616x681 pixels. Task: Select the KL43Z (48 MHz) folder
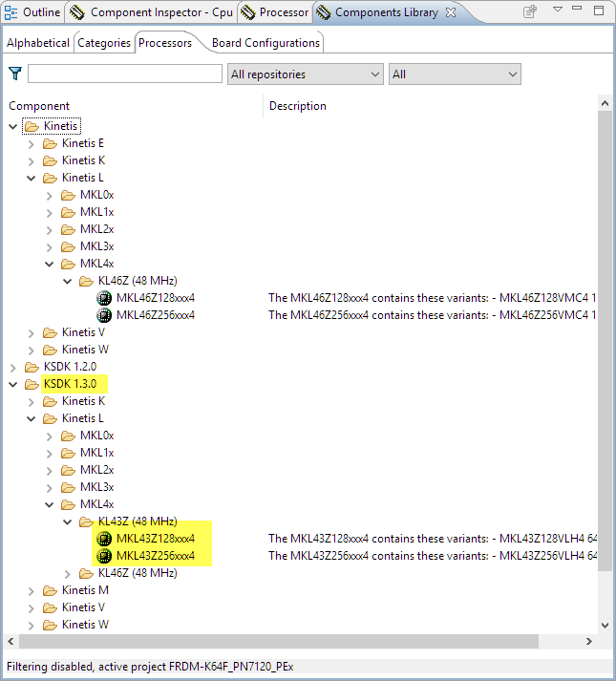click(x=138, y=521)
